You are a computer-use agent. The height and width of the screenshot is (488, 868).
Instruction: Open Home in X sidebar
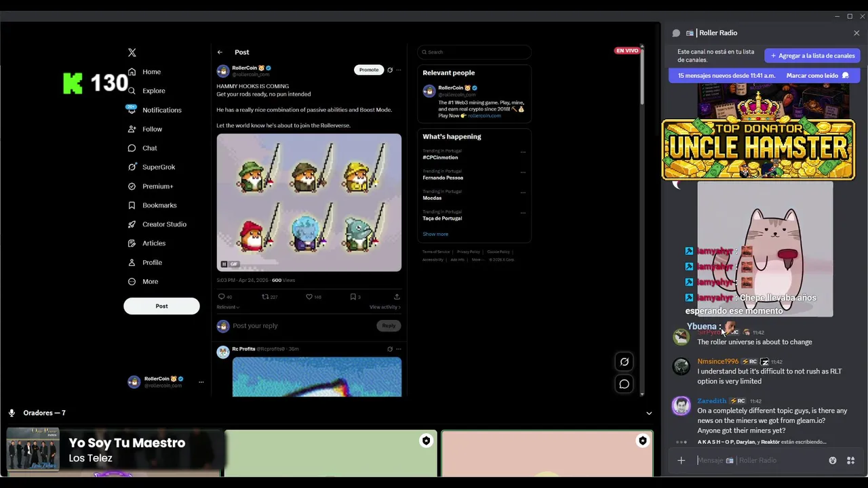pyautogui.click(x=145, y=72)
